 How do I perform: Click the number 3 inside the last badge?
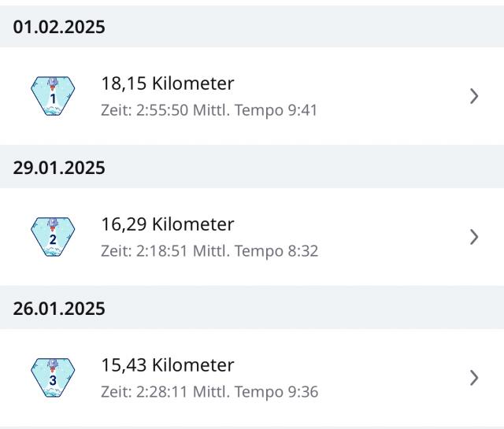point(53,381)
